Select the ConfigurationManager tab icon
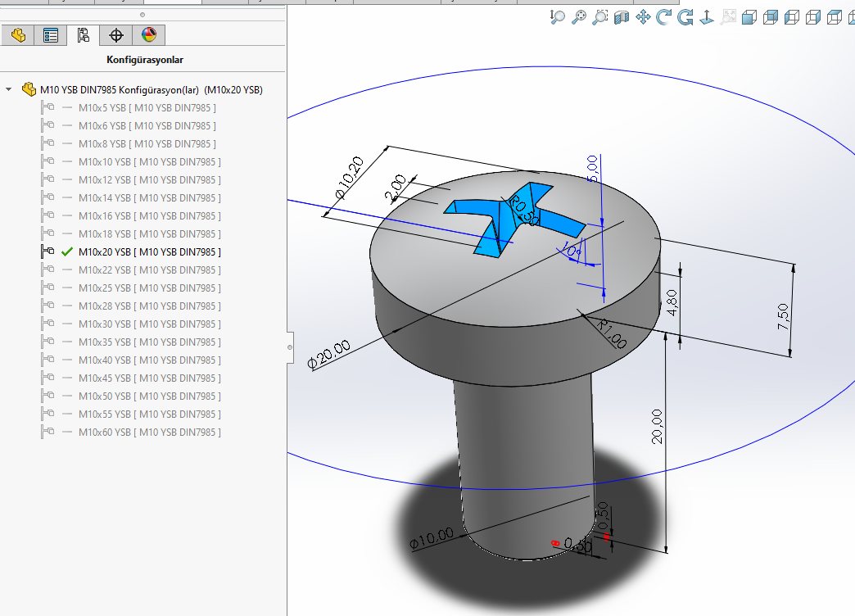The image size is (855, 616). pos(83,35)
